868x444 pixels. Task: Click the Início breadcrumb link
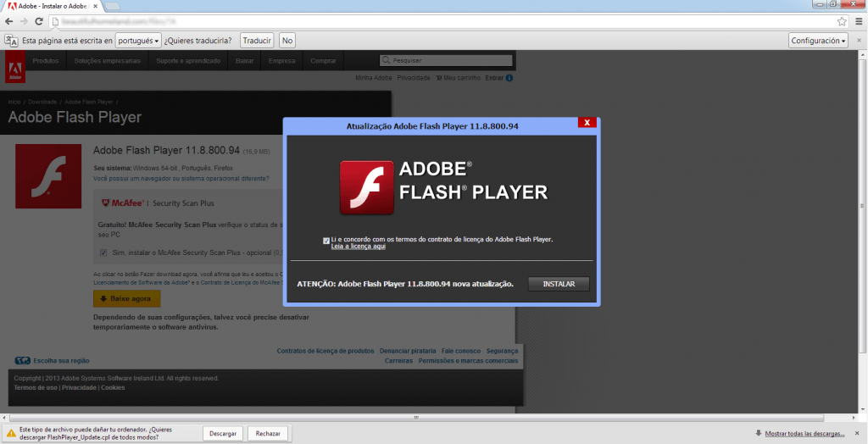click(x=14, y=102)
